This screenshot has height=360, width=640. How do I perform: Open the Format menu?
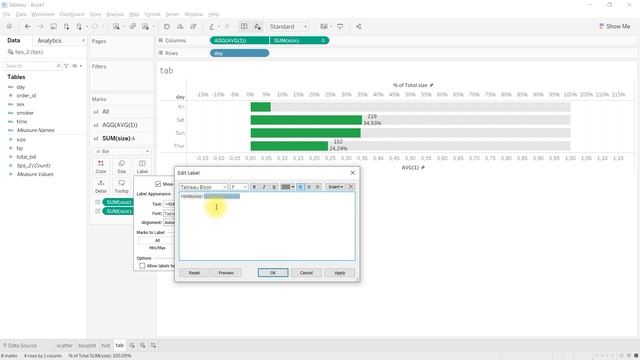(x=152, y=14)
